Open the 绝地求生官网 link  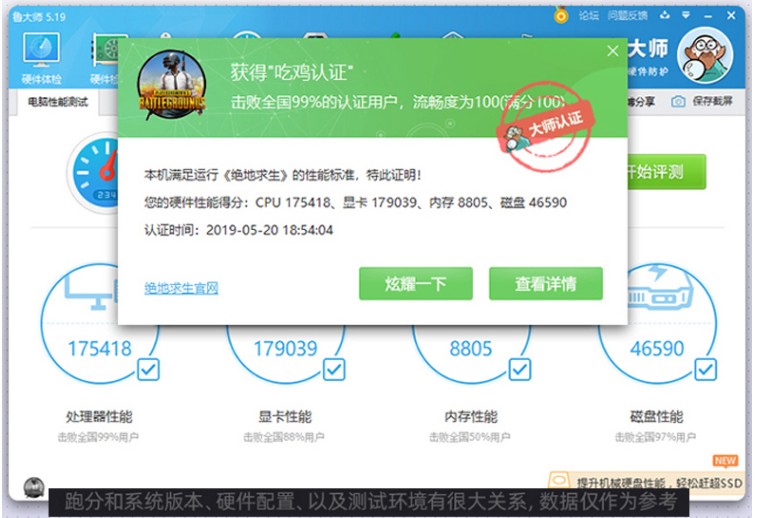(181, 288)
